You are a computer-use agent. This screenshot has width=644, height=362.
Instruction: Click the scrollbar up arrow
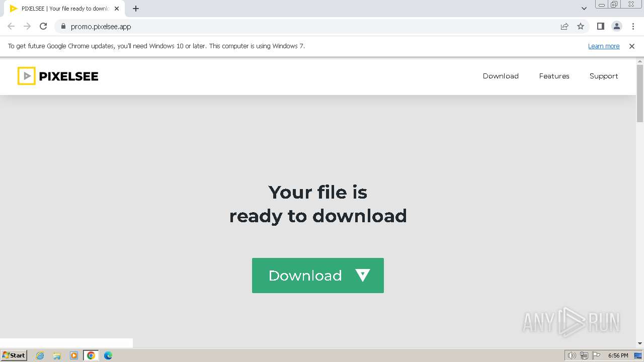(x=640, y=61)
